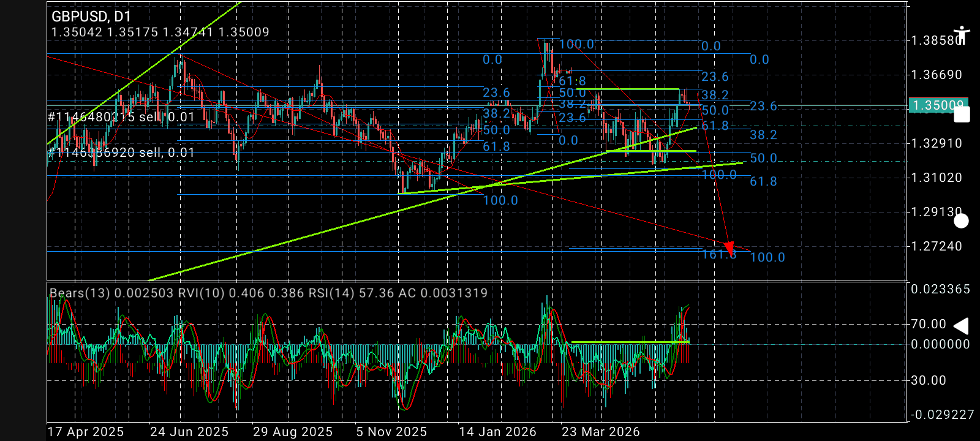Tap the 161.8 Fibonacci level label
The width and height of the screenshot is (980, 441).
[719, 254]
